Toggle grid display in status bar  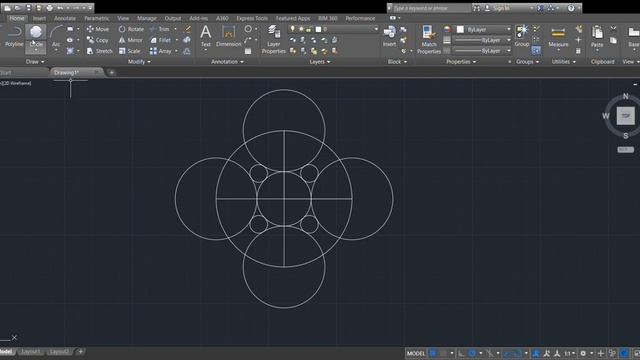pyautogui.click(x=433, y=353)
